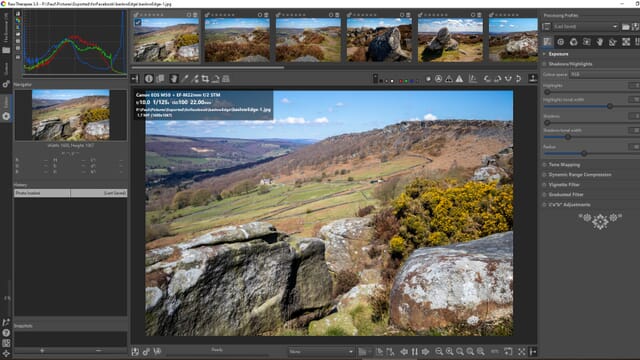The height and width of the screenshot is (360, 640).
Task: Toggle green channel preview
Action: point(406,81)
